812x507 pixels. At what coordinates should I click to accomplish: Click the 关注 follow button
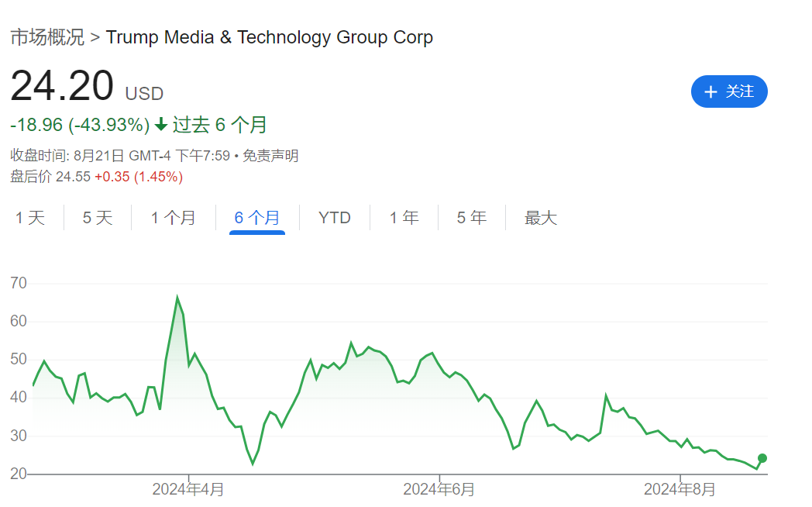[x=729, y=91]
